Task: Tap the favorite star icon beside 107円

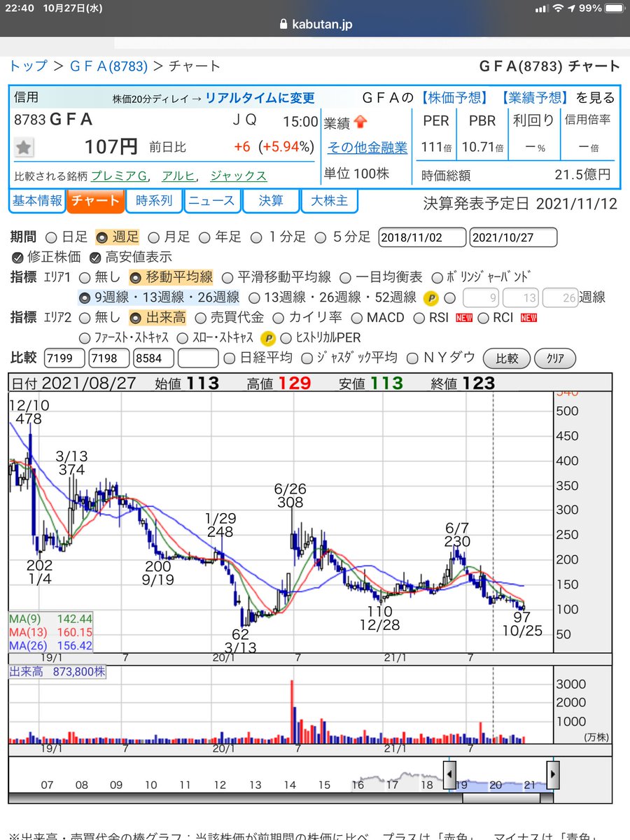Action: (x=24, y=148)
